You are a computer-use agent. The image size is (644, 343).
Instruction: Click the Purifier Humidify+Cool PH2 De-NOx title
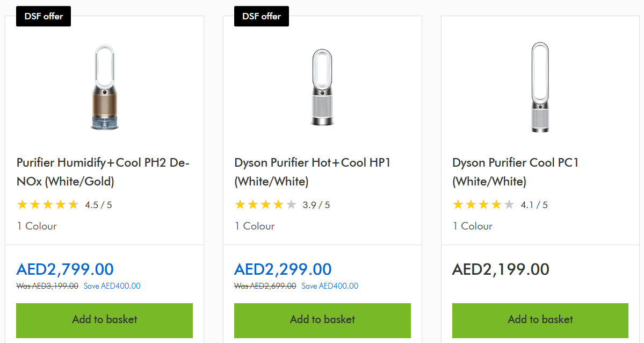click(x=103, y=172)
